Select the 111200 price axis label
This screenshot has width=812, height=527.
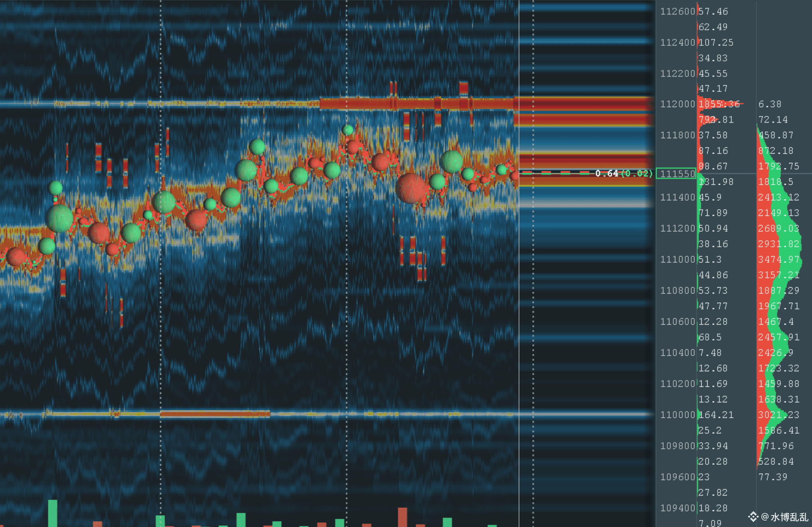(x=677, y=229)
